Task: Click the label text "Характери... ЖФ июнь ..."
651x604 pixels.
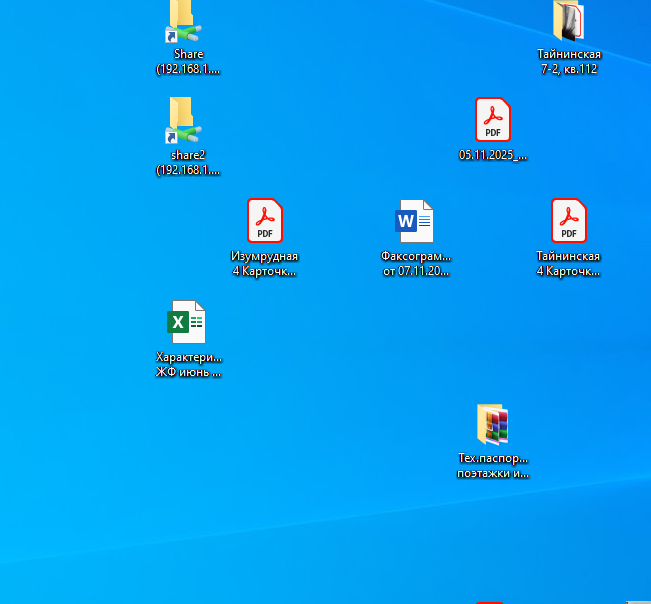Action: point(188,364)
